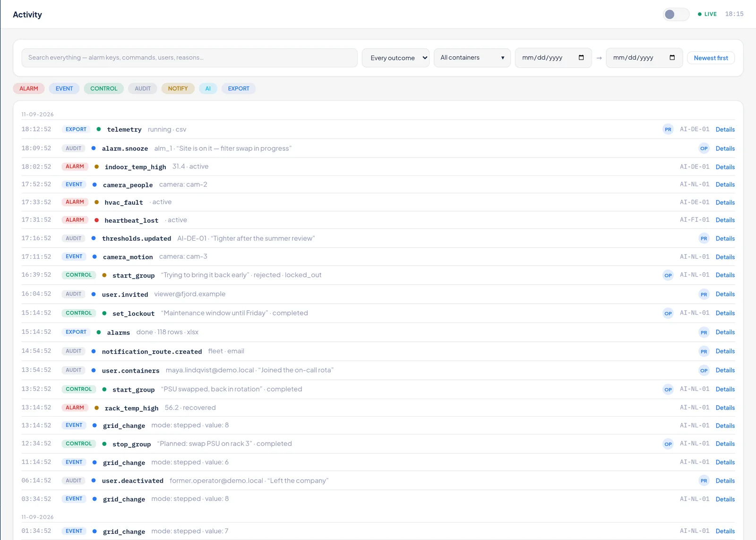View Details of the camera_people event
The width and height of the screenshot is (756, 540).
coord(725,185)
